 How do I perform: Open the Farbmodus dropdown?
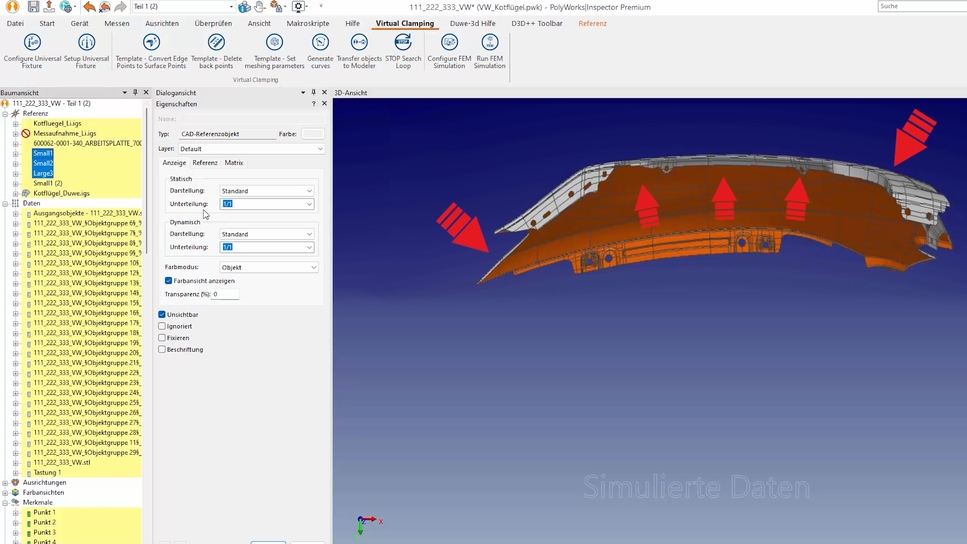pyautogui.click(x=269, y=268)
